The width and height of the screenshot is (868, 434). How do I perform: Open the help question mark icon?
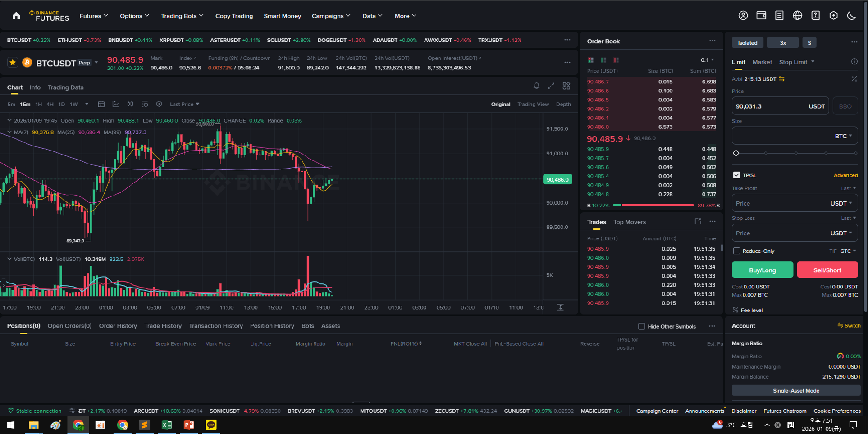coord(815,16)
